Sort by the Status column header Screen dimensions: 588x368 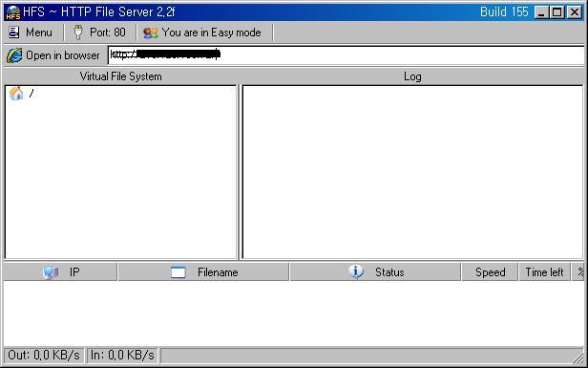(375, 271)
